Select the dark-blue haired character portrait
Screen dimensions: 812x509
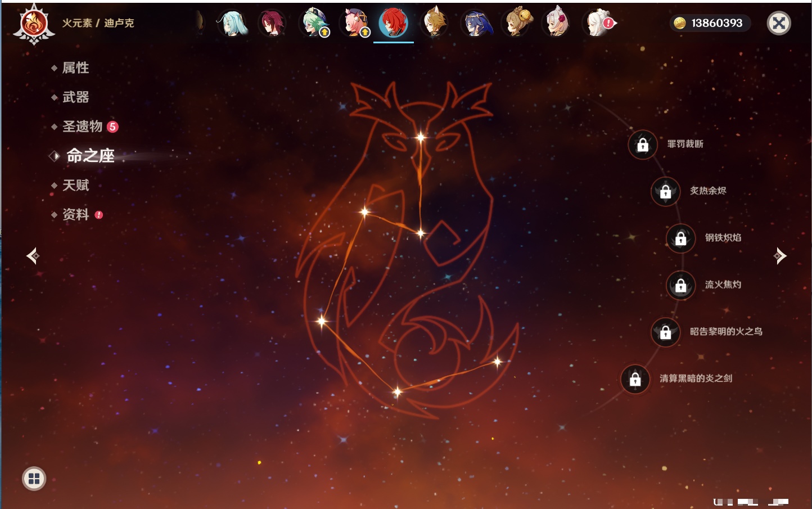476,24
